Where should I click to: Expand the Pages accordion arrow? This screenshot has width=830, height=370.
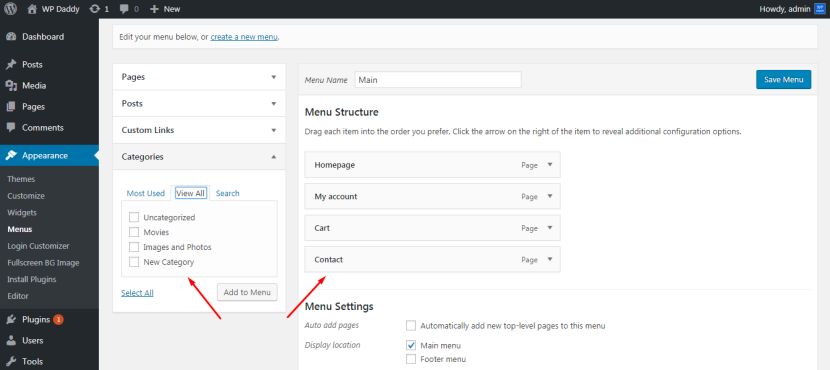coord(274,77)
